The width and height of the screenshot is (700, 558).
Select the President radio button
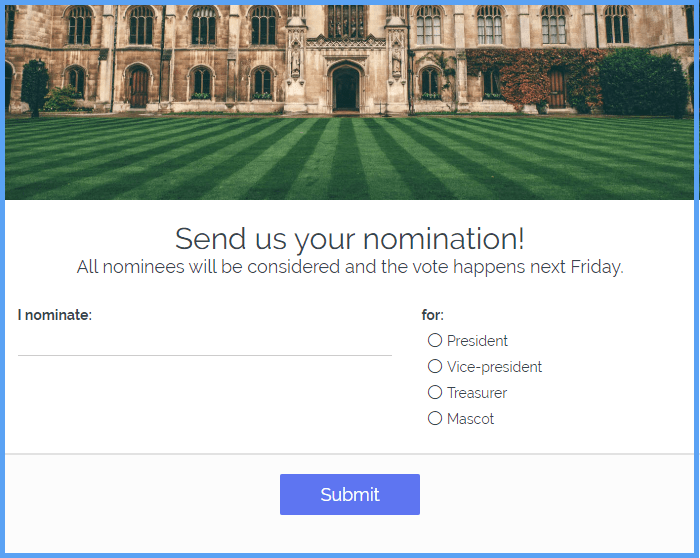point(435,341)
